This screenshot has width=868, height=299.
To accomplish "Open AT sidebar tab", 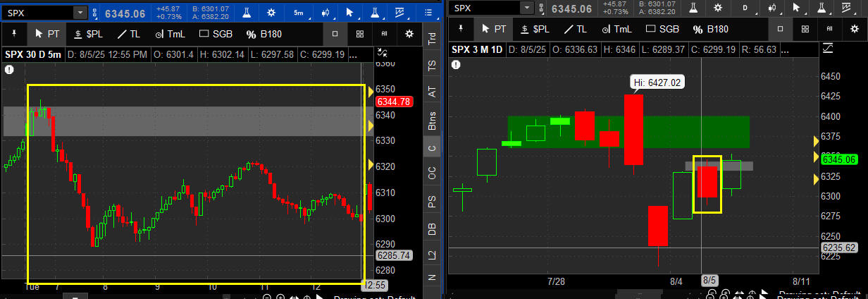I will [432, 91].
